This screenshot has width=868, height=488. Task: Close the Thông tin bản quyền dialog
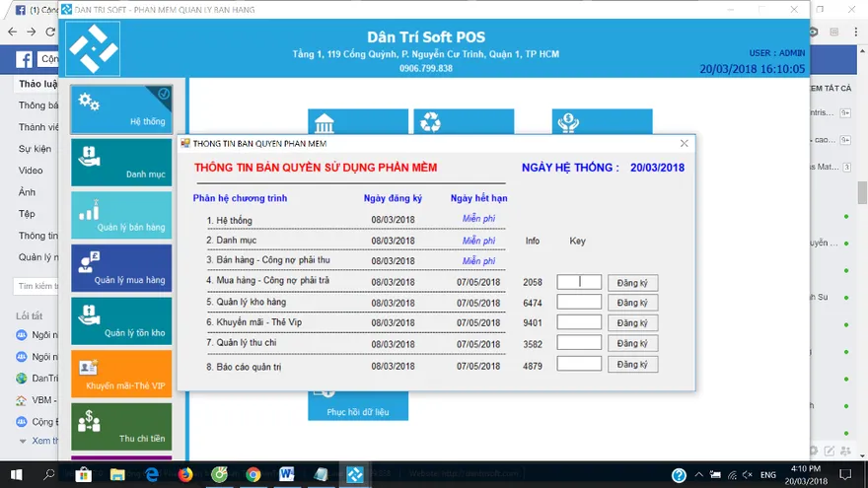684,143
